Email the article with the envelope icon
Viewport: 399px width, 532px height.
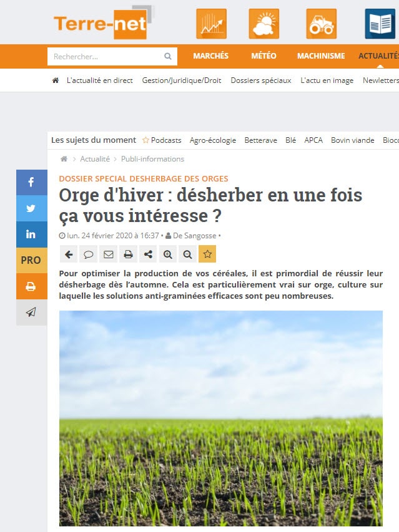(x=108, y=254)
